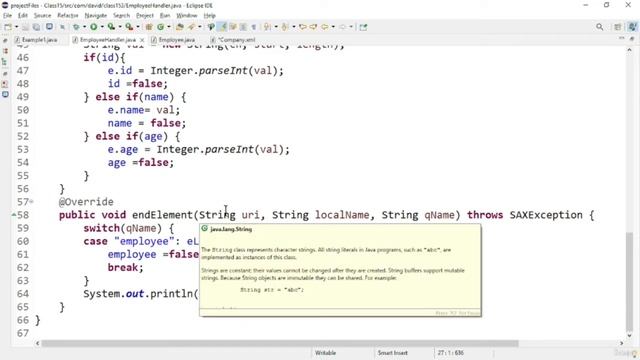The height and width of the screenshot is (360, 640).
Task: Click the override indicator on line 58
Action: [14, 215]
